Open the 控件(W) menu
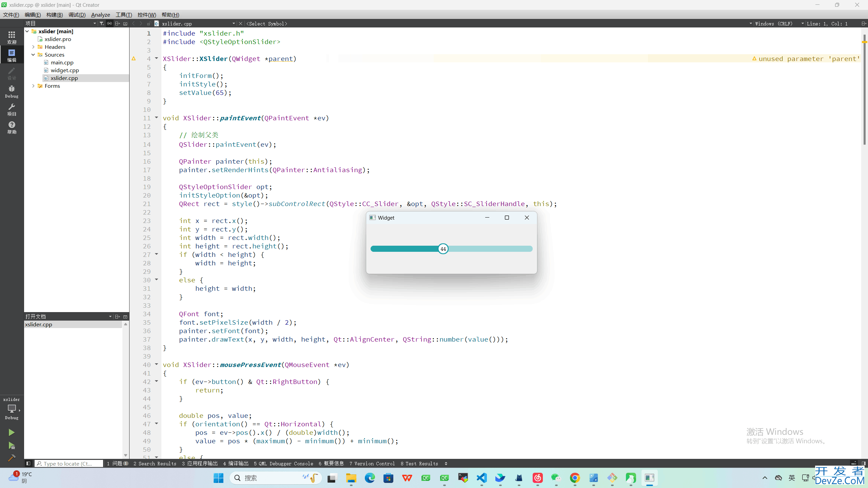The image size is (868, 488). point(147,15)
